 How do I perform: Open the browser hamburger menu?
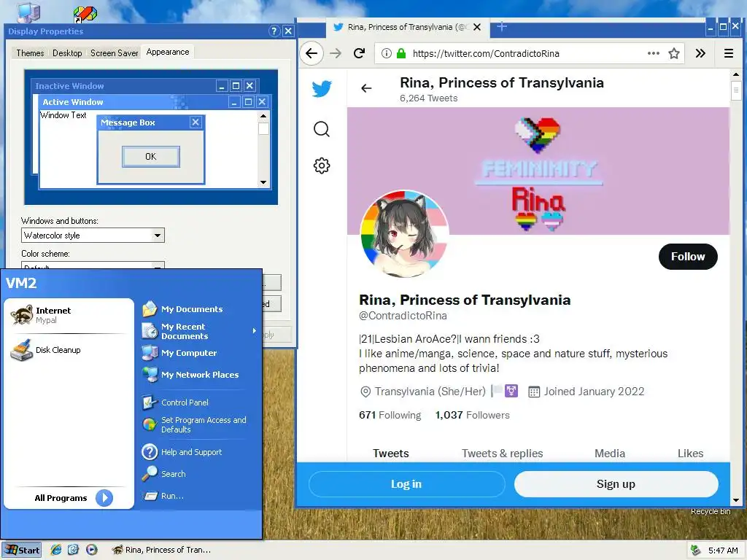pos(729,53)
